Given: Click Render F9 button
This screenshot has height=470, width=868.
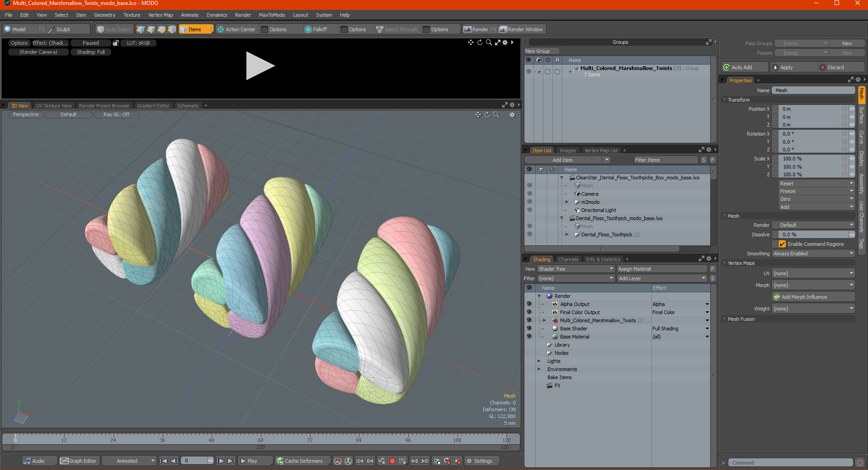Looking at the screenshot, I should coord(480,29).
